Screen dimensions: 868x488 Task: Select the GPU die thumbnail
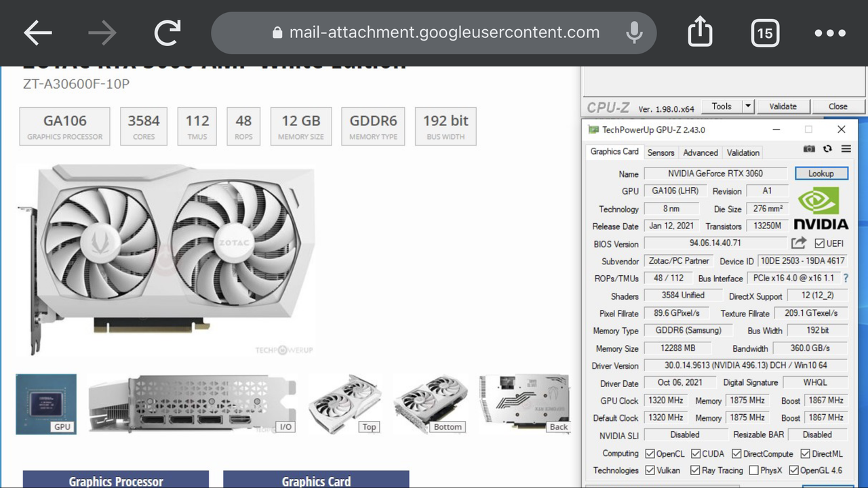(x=46, y=404)
